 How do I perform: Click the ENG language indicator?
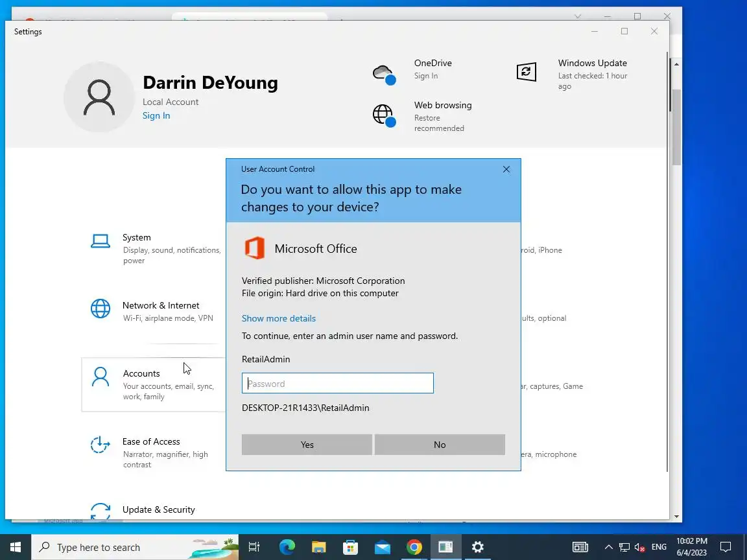(659, 547)
